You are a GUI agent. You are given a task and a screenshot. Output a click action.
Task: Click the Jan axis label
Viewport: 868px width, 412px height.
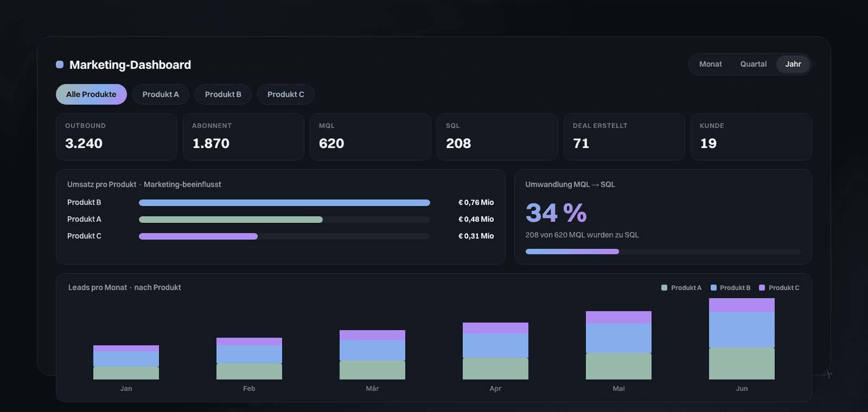click(x=126, y=388)
